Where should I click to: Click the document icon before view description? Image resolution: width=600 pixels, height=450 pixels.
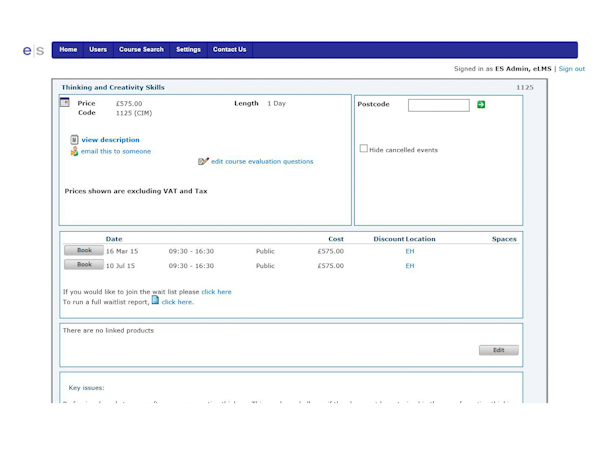coord(74,140)
